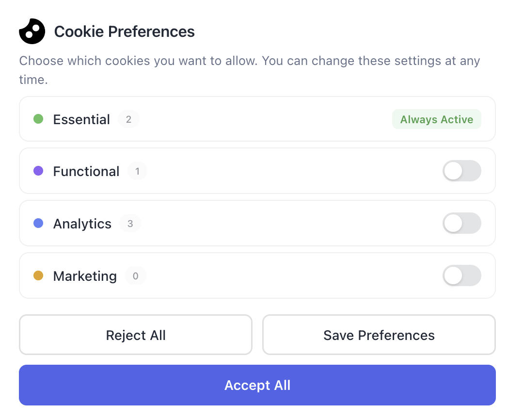Click the purple Functional status dot
Image resolution: width=508 pixels, height=420 pixels.
click(38, 171)
